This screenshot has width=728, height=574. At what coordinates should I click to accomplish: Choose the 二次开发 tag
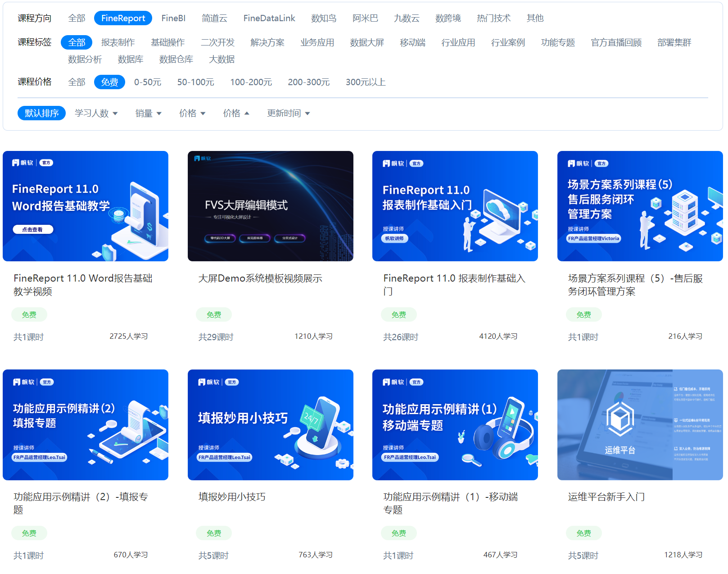pyautogui.click(x=217, y=42)
